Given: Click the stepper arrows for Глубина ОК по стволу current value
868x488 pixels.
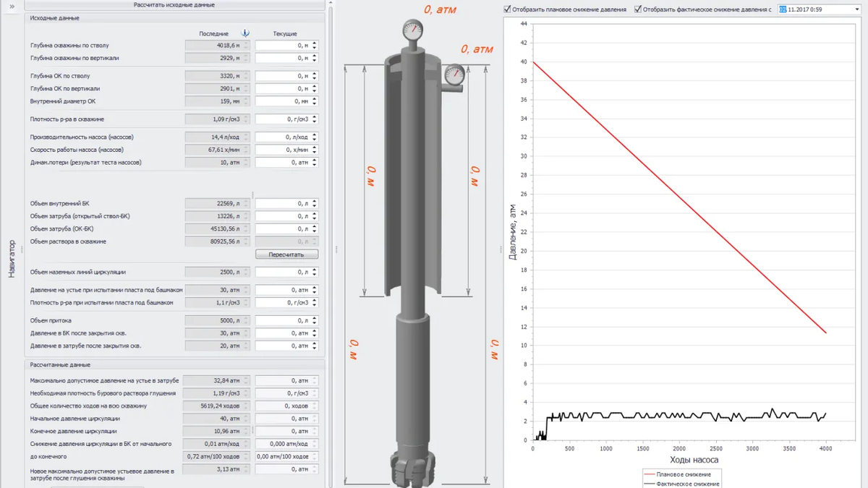Looking at the screenshot, I should point(315,76).
